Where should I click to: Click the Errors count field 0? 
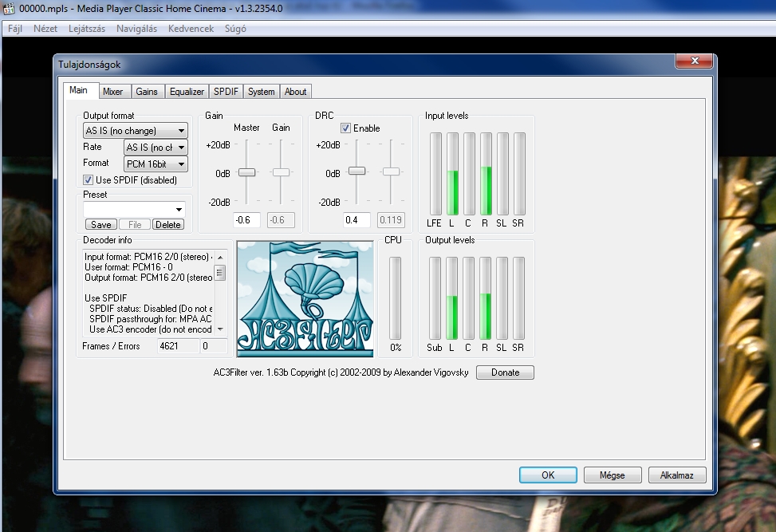coord(213,346)
